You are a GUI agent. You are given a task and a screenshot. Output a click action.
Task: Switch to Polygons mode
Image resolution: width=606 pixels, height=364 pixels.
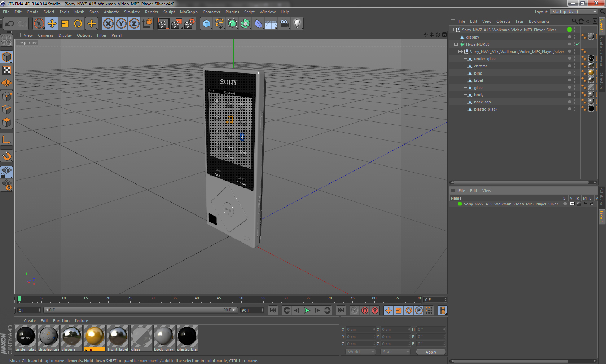click(x=6, y=123)
